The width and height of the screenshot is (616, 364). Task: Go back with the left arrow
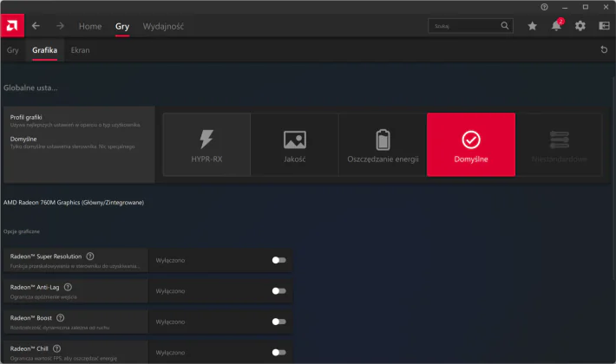36,26
